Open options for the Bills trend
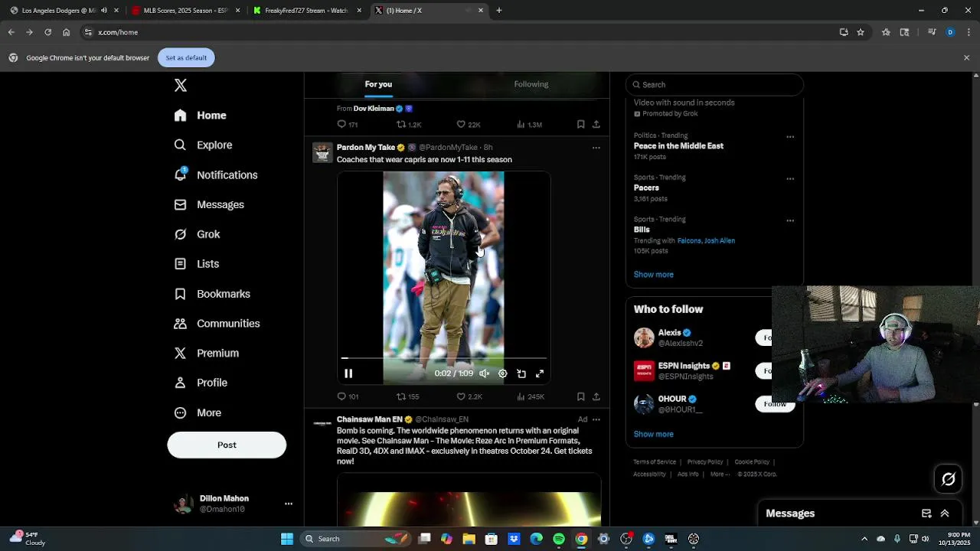Image resolution: width=980 pixels, height=551 pixels. (x=790, y=221)
